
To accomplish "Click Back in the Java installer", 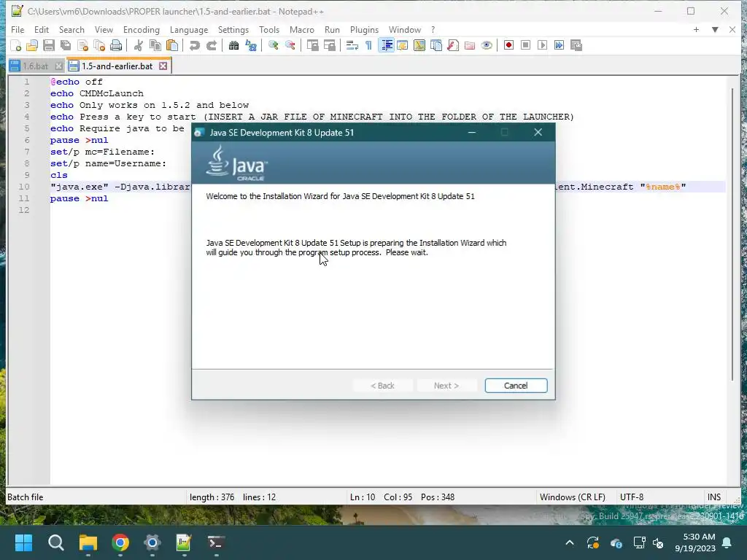I will pos(382,386).
